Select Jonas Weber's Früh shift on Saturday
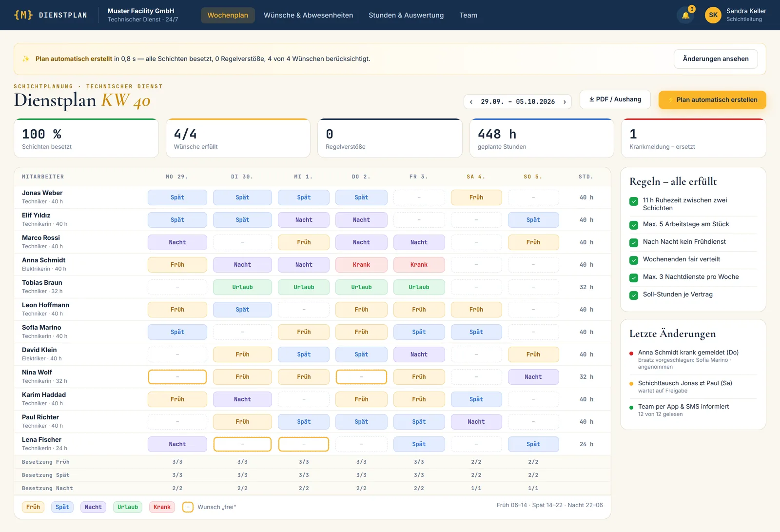This screenshot has width=780, height=532. [476, 197]
